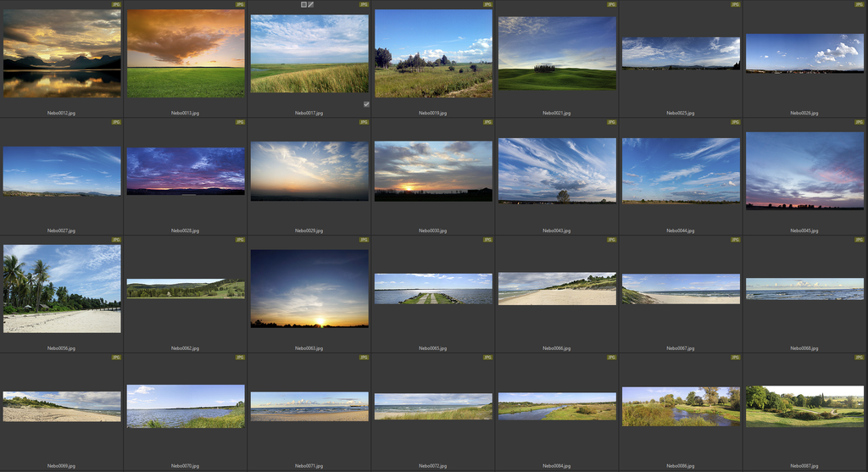Select the Nebo0065 pier panorama thumbnail
The height and width of the screenshot is (472, 868).
pos(433,289)
